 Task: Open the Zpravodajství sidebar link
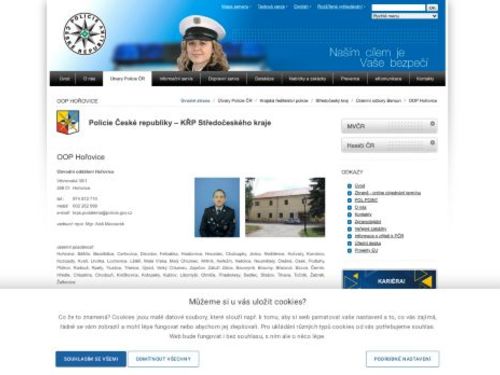pyautogui.click(x=368, y=222)
